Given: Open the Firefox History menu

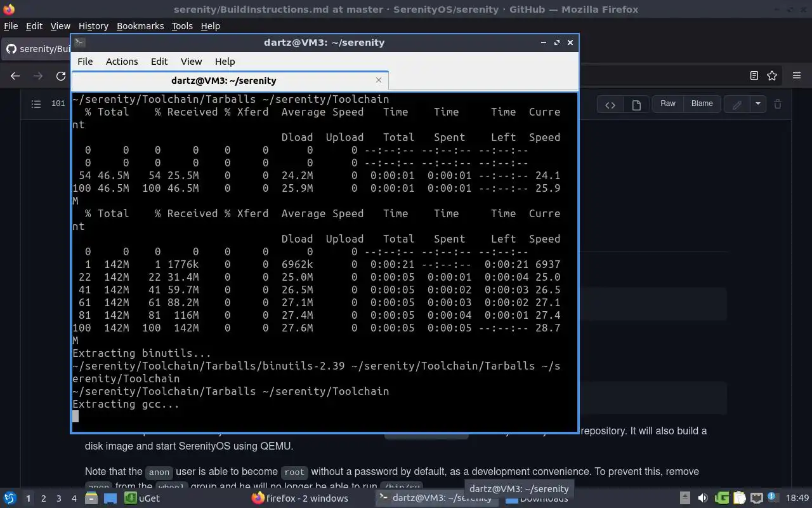Looking at the screenshot, I should tap(93, 26).
